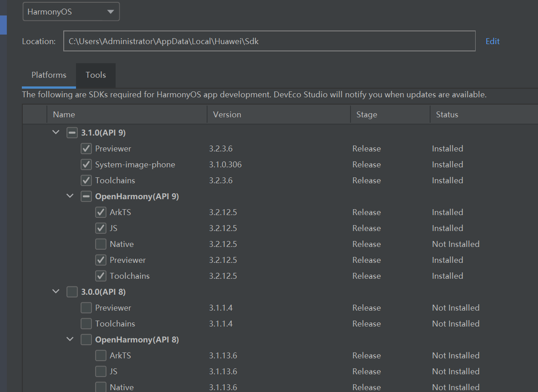Check the 3.0.0(API 8) group checkbox

(x=72, y=292)
